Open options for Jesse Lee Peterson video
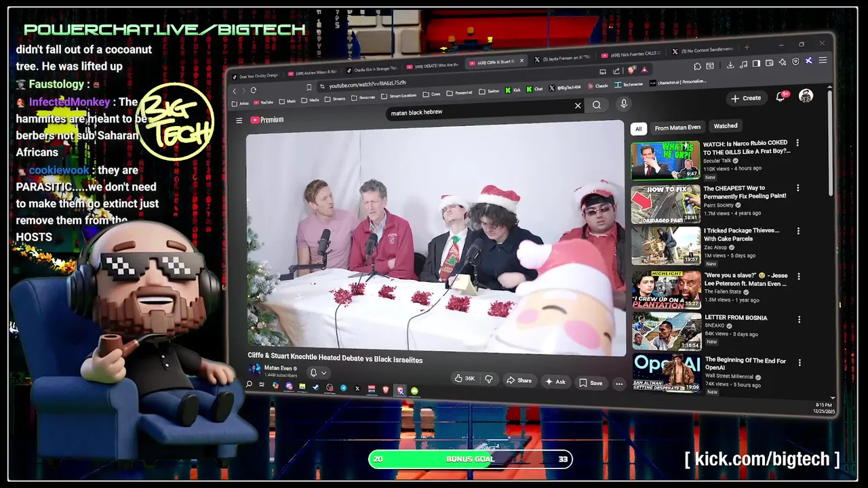This screenshot has width=868, height=488. point(797,277)
